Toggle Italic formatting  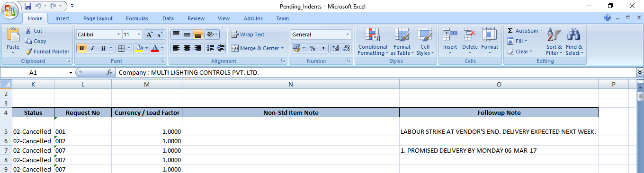click(92, 48)
